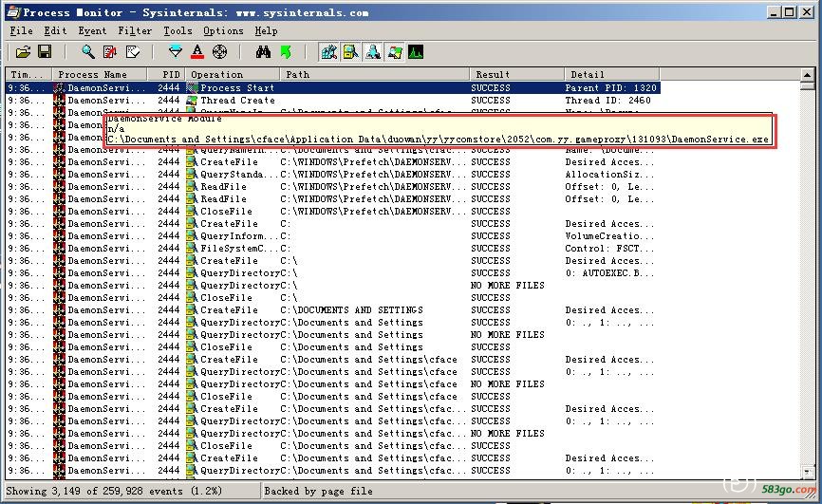This screenshot has height=504, width=822.
Task: Select the QueryInform... operation row
Action: click(x=332, y=236)
